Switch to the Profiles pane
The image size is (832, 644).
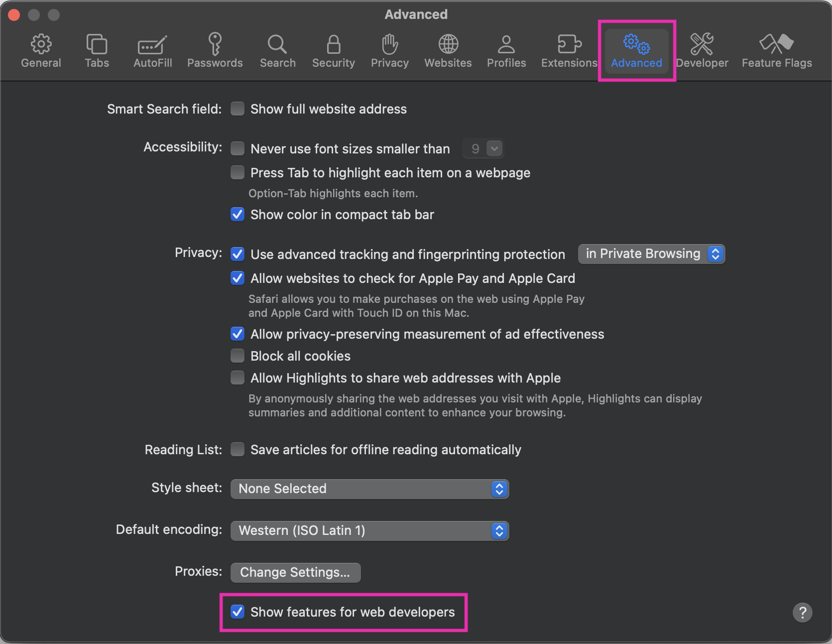pyautogui.click(x=506, y=51)
